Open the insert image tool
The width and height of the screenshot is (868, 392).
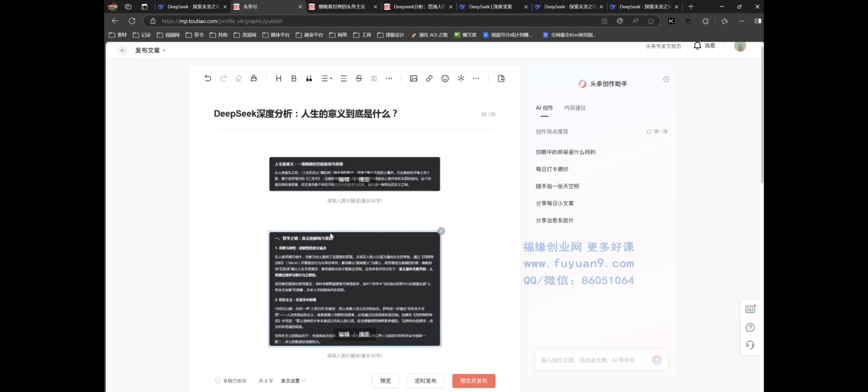click(413, 79)
